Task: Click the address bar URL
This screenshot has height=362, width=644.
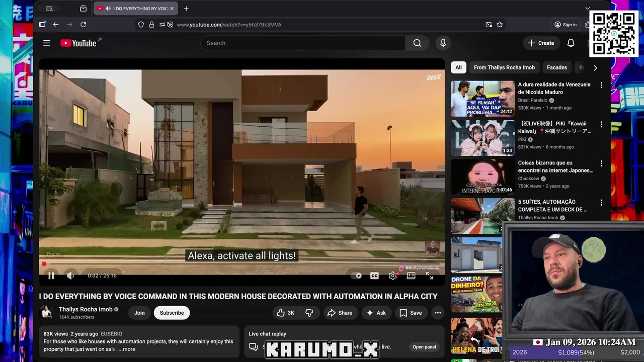Action: tap(229, 25)
